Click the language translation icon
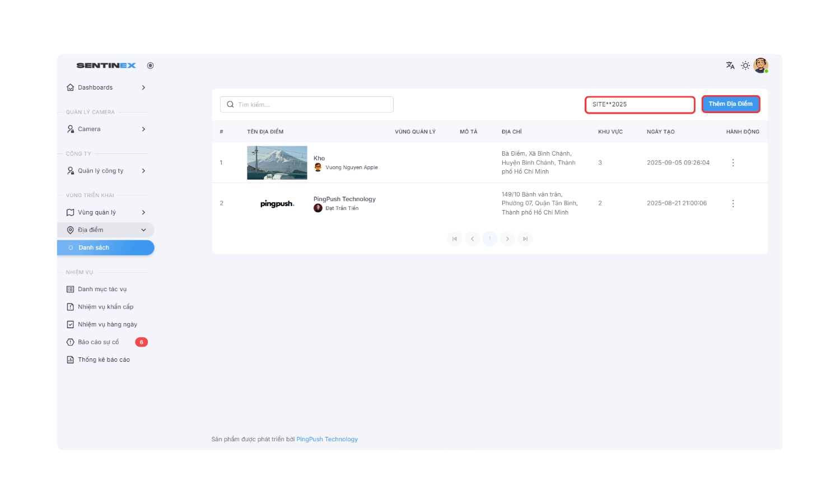Screen dimensions: 840x504 coord(730,66)
